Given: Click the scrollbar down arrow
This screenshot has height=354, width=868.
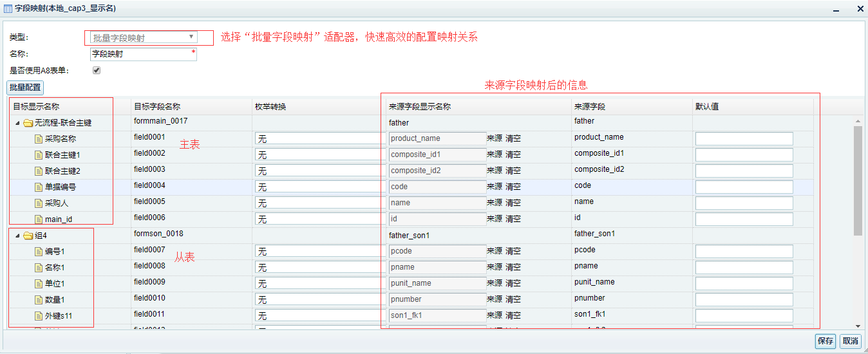Looking at the screenshot, I should [x=858, y=326].
